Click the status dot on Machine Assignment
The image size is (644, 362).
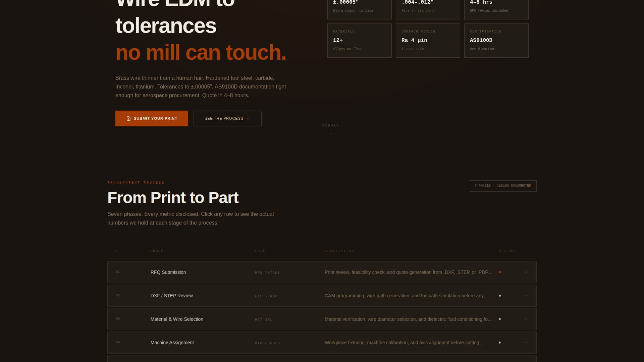[500, 342]
